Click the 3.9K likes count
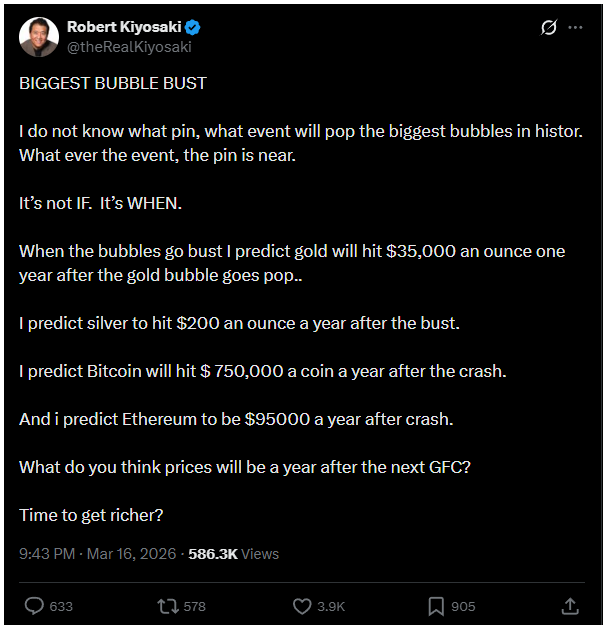Image resolution: width=607 pixels, height=629 pixels. (332, 606)
